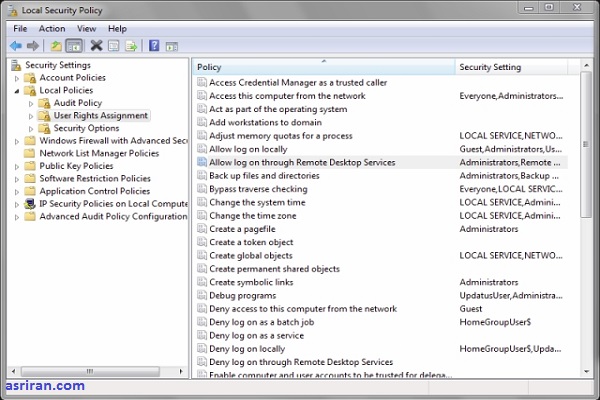Select Security Options in the tree
This screenshot has width=600, height=400.
(86, 128)
